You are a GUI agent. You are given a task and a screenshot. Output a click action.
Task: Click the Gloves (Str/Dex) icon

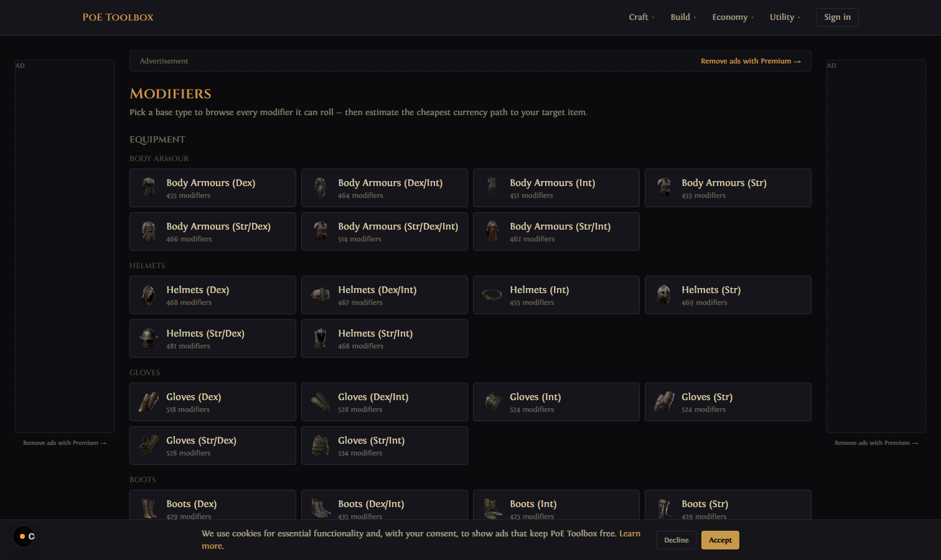[x=149, y=446]
